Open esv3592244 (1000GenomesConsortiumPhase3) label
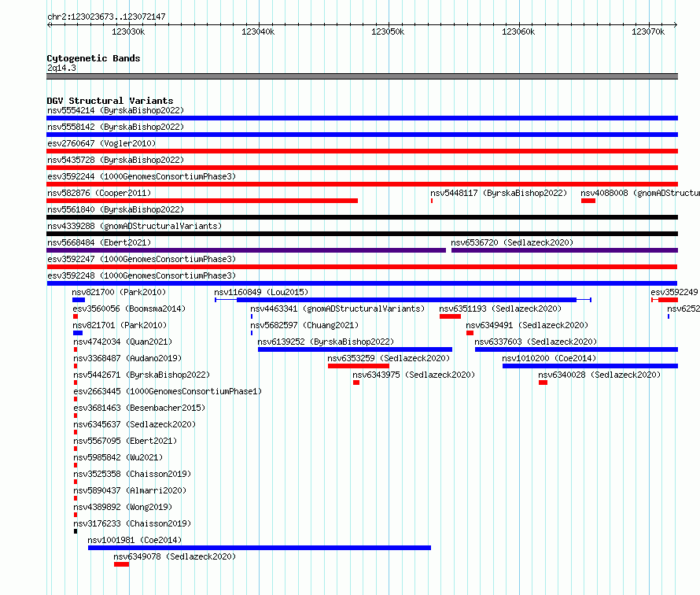The width and height of the screenshot is (700, 595). coord(142,176)
